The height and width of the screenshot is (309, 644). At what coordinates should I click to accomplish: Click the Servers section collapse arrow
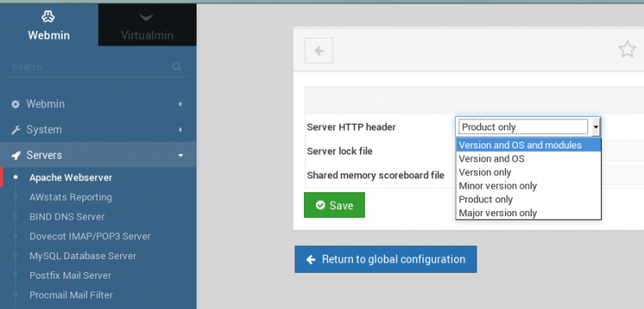[x=180, y=155]
